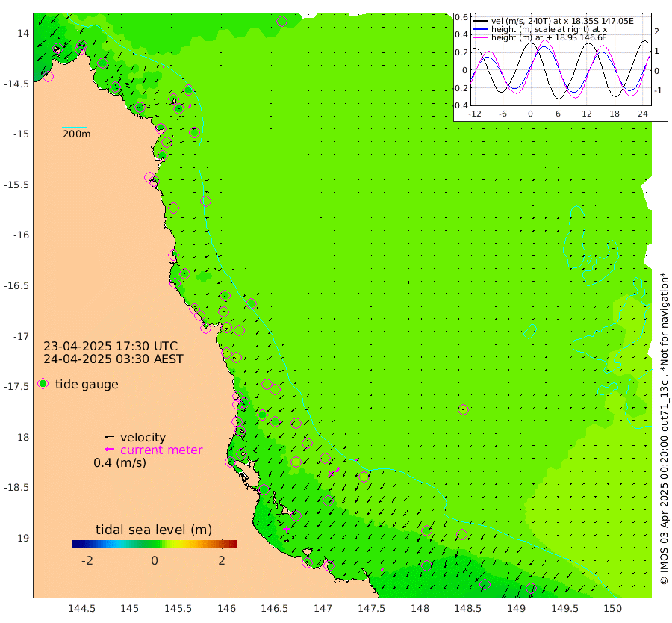Click the '0.4 (m/s)' scale text
The width and height of the screenshot is (672, 623).
coord(119,462)
